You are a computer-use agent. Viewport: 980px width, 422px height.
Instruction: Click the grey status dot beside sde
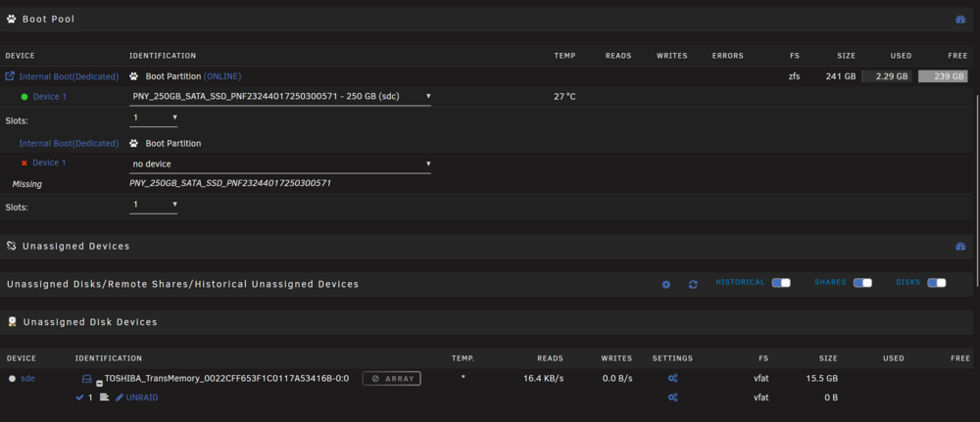(12, 378)
